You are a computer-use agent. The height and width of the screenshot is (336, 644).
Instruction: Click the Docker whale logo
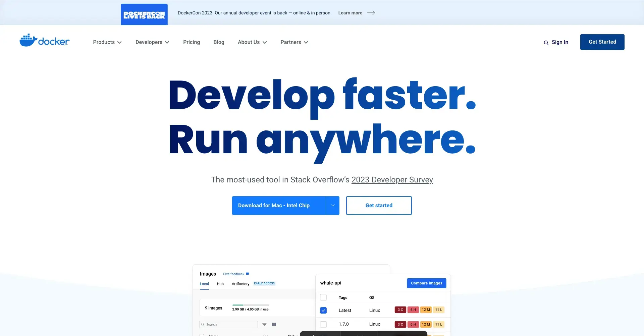coord(44,41)
